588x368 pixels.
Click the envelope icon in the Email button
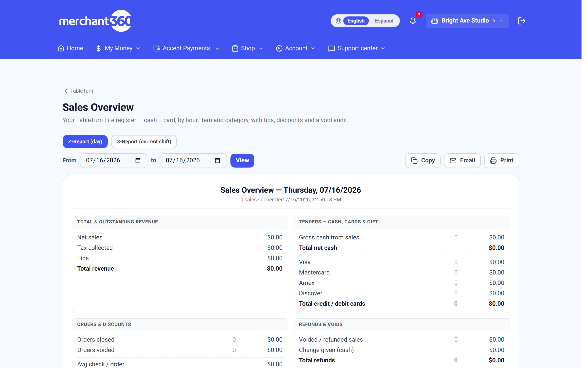point(453,161)
